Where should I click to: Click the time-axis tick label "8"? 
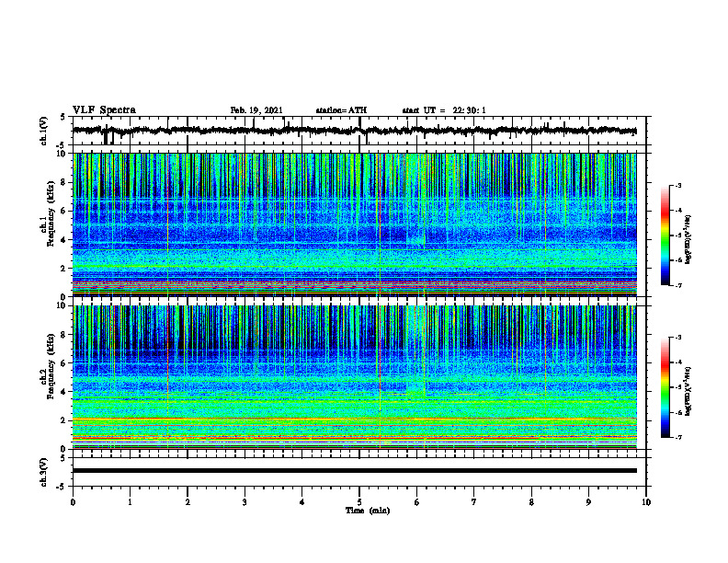point(531,502)
